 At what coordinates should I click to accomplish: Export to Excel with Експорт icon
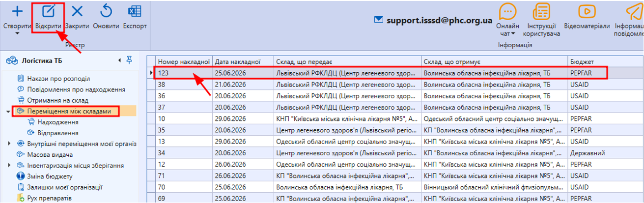[134, 11]
